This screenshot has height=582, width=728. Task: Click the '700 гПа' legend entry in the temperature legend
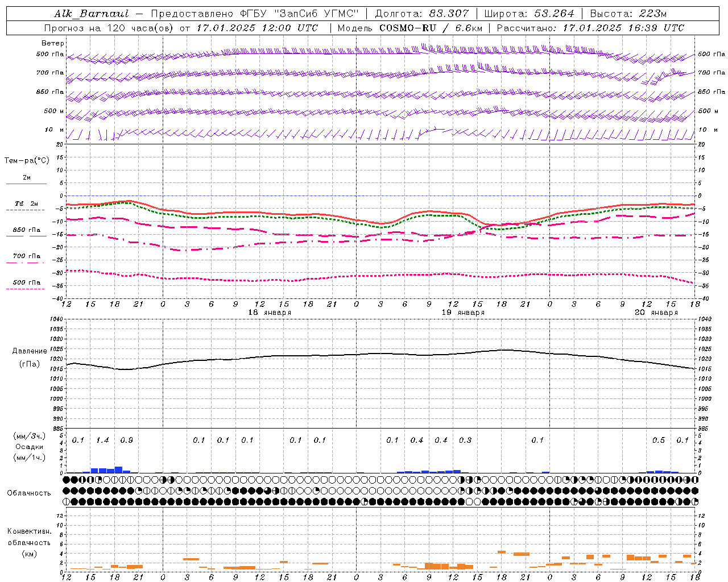click(26, 256)
